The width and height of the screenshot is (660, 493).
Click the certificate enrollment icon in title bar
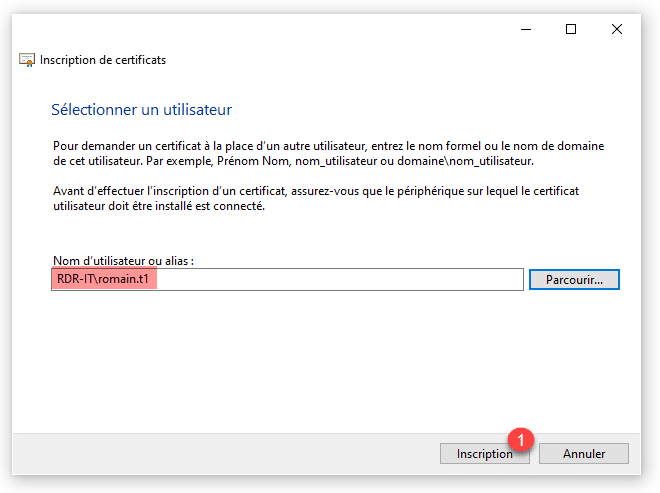click(27, 60)
